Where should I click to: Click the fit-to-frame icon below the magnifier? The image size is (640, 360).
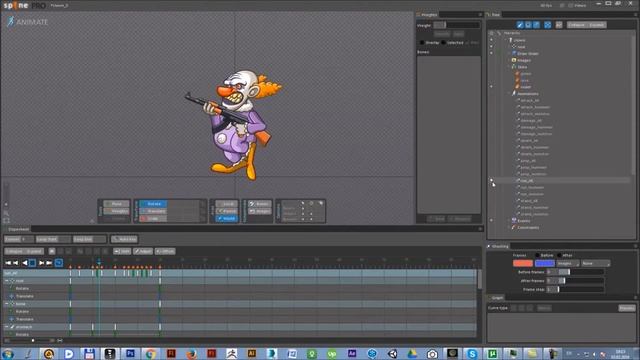pyautogui.click(x=6, y=220)
